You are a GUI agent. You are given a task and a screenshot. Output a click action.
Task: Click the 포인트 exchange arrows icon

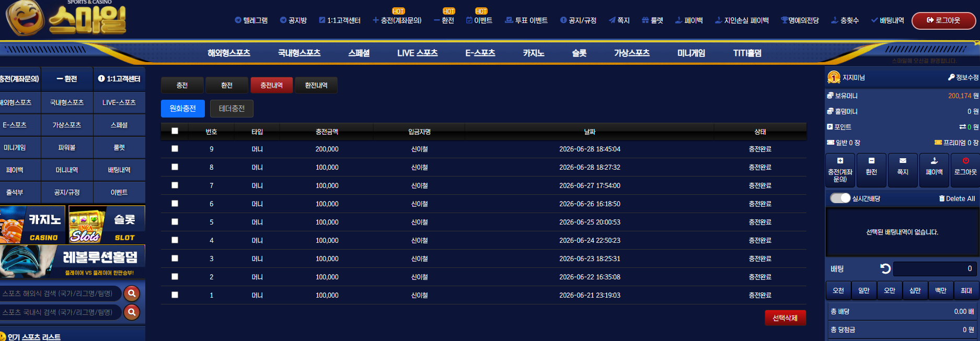pos(962,127)
